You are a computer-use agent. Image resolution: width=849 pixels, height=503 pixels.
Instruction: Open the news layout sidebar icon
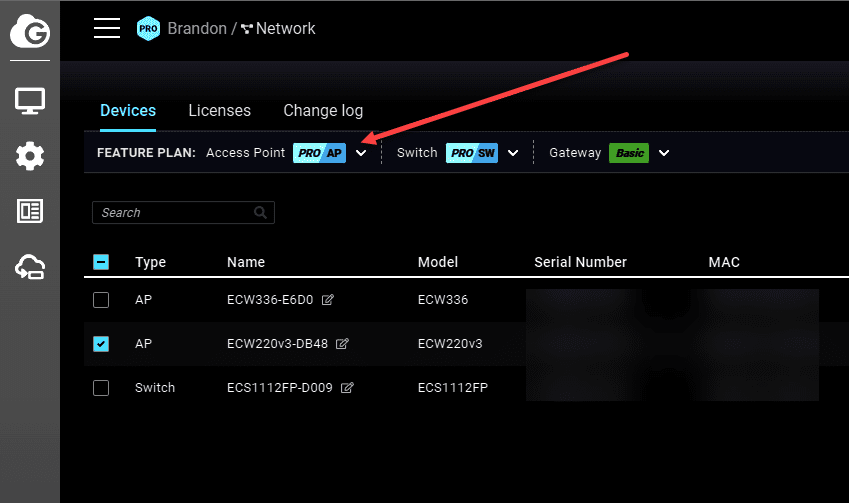click(x=29, y=211)
